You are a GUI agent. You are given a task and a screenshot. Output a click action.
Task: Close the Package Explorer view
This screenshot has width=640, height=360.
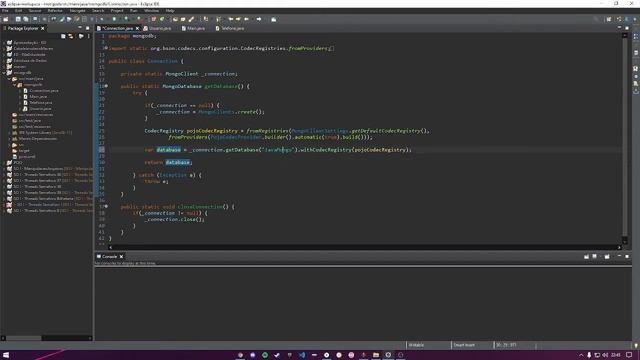tap(42, 28)
